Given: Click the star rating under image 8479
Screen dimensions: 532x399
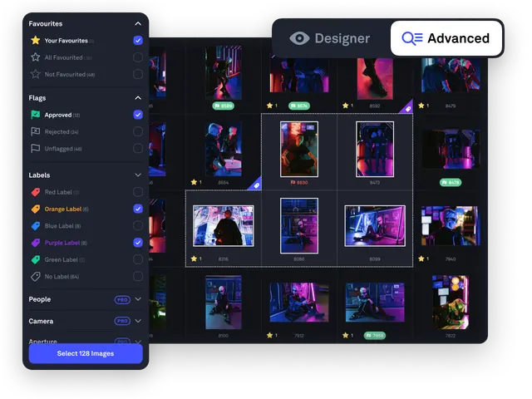Looking at the screenshot, I should pos(423,106).
